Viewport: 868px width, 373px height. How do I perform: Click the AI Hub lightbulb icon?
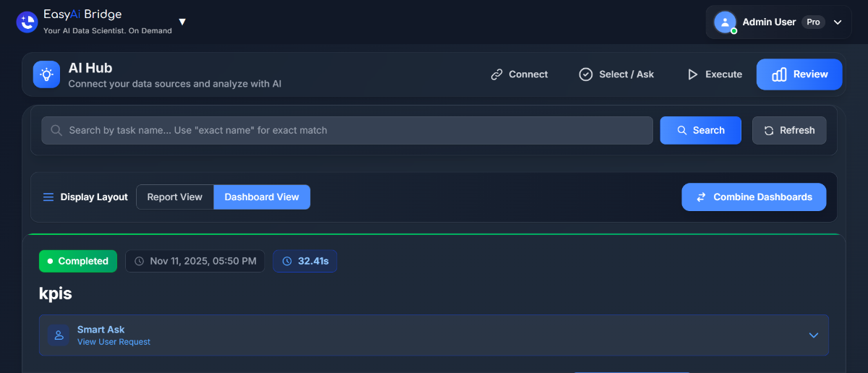point(46,74)
